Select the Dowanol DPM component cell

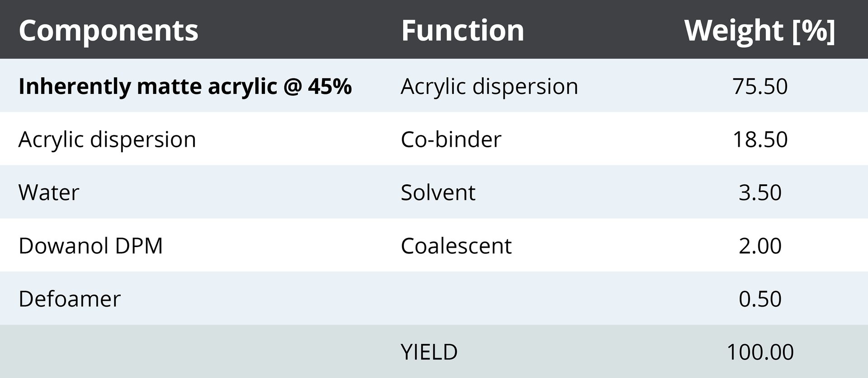pyautogui.click(x=90, y=246)
